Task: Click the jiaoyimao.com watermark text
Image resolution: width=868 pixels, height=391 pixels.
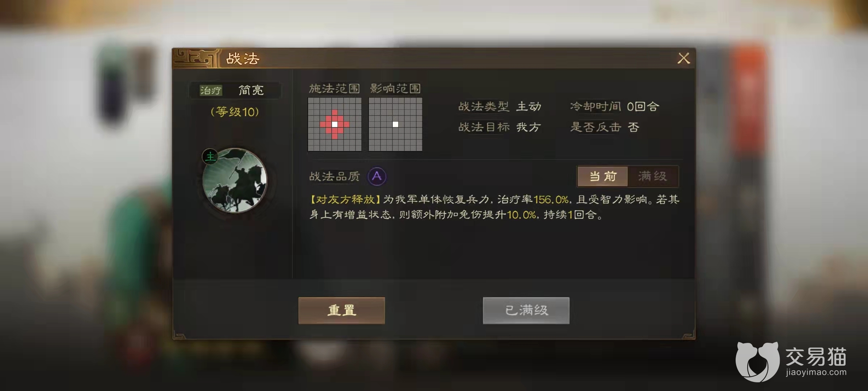Action: click(x=816, y=372)
